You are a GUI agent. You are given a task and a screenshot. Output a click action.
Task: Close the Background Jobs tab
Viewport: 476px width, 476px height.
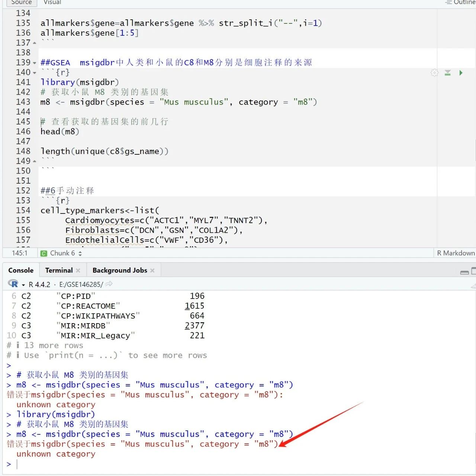tap(152, 270)
